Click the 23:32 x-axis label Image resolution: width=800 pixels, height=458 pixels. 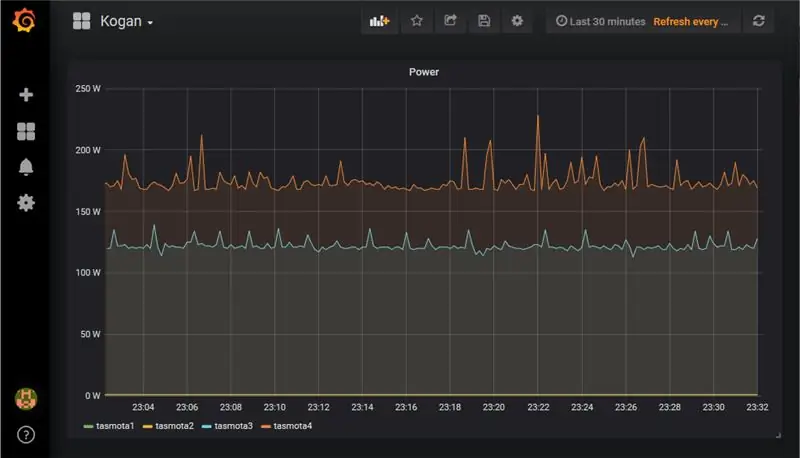click(757, 407)
